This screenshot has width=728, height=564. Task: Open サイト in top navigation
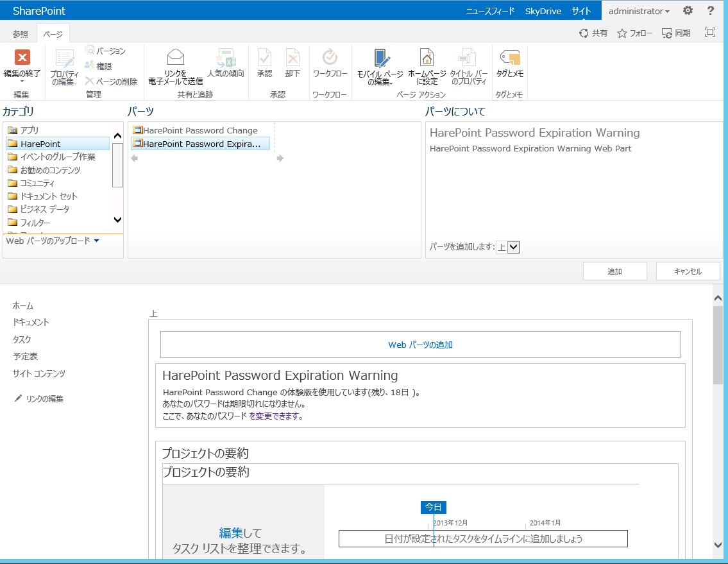[581, 11]
